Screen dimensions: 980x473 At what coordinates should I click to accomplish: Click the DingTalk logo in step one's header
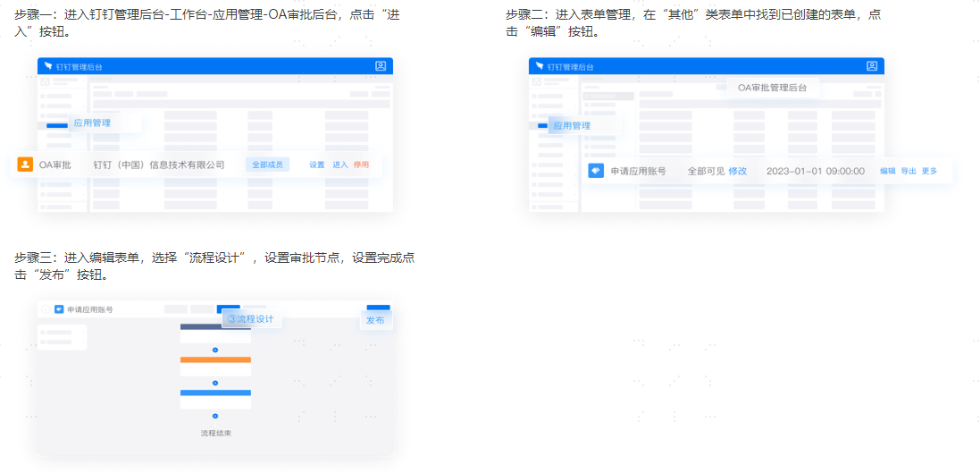48,66
